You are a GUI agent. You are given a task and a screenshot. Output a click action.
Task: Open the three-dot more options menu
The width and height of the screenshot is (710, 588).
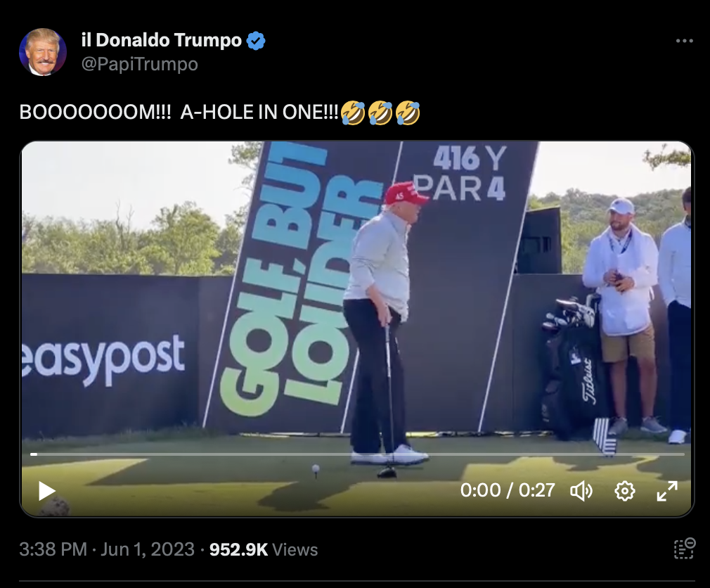[x=684, y=41]
